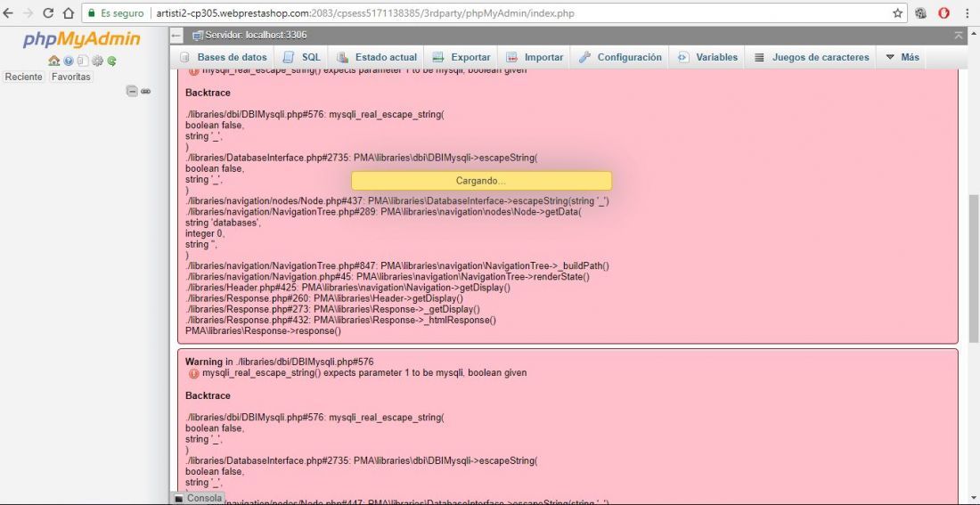Image resolution: width=980 pixels, height=505 pixels.
Task: Click the Configuración wrench icon
Action: pyautogui.click(x=584, y=58)
